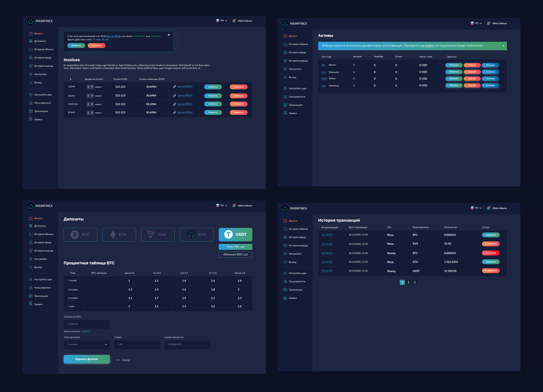543x392 pixels.
Task: Open the RU language dropdown in История транзакций screen
Action: click(477, 208)
